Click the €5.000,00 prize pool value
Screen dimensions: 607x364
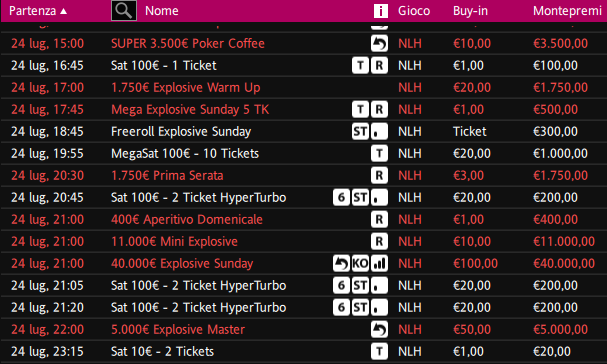click(560, 330)
